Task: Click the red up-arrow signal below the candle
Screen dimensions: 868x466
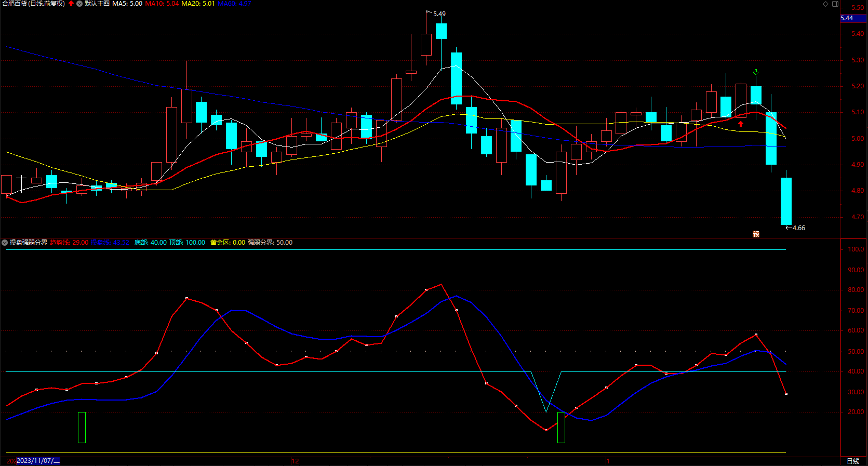Action: point(741,124)
